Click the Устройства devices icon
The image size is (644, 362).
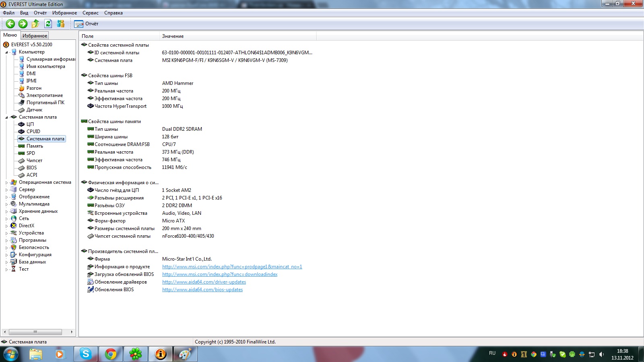[x=14, y=233]
